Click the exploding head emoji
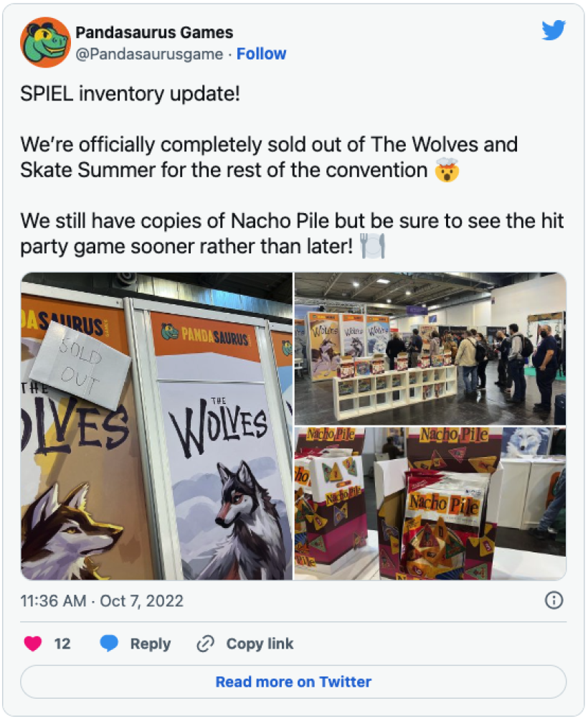The width and height of the screenshot is (588, 721). click(x=447, y=170)
